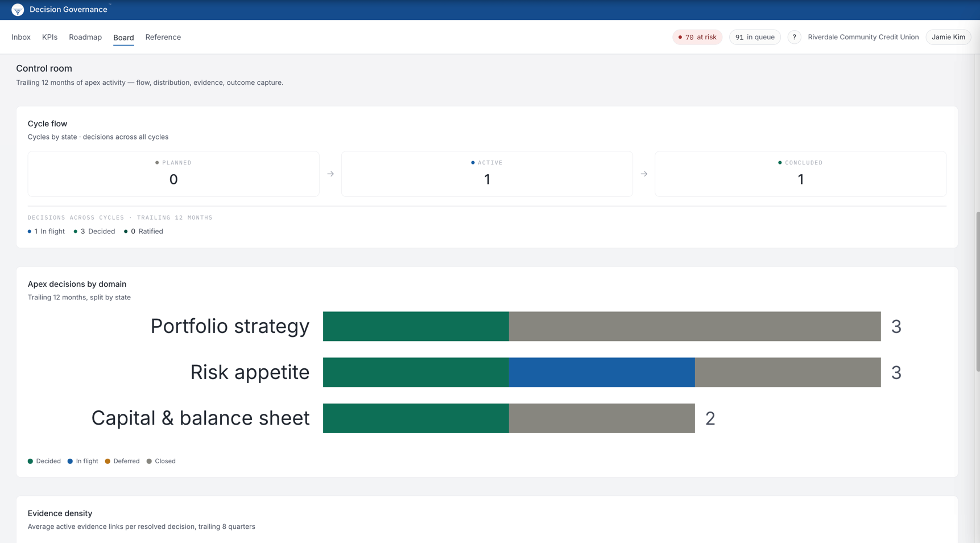Viewport: 980px width, 543px height.
Task: Open the Jamie Kim user menu
Action: (x=948, y=37)
